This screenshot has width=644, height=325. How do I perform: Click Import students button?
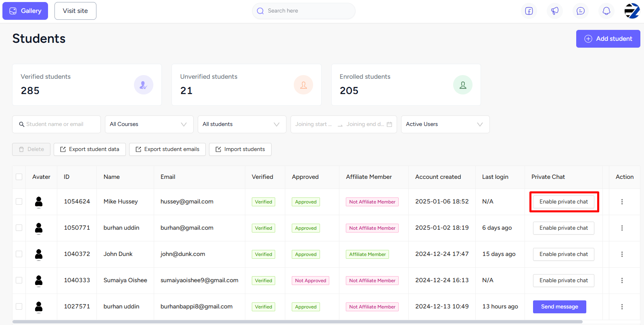[240, 149]
